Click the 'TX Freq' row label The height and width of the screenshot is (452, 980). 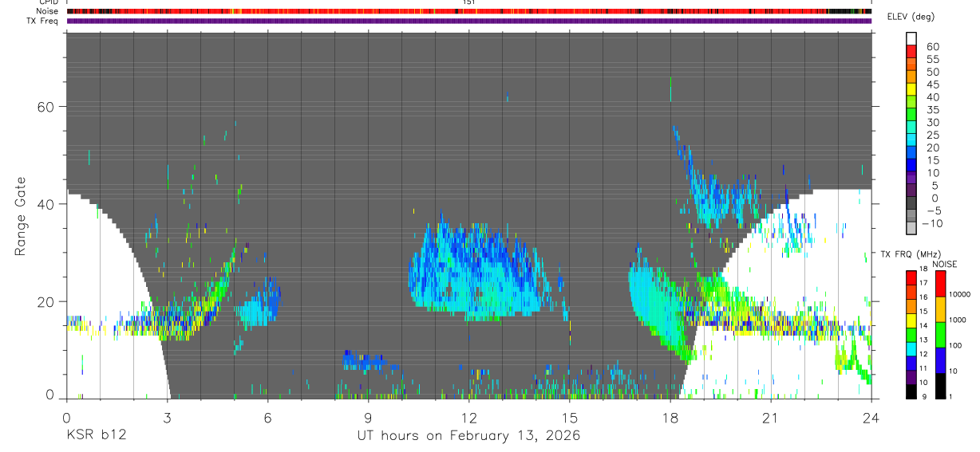(x=43, y=21)
